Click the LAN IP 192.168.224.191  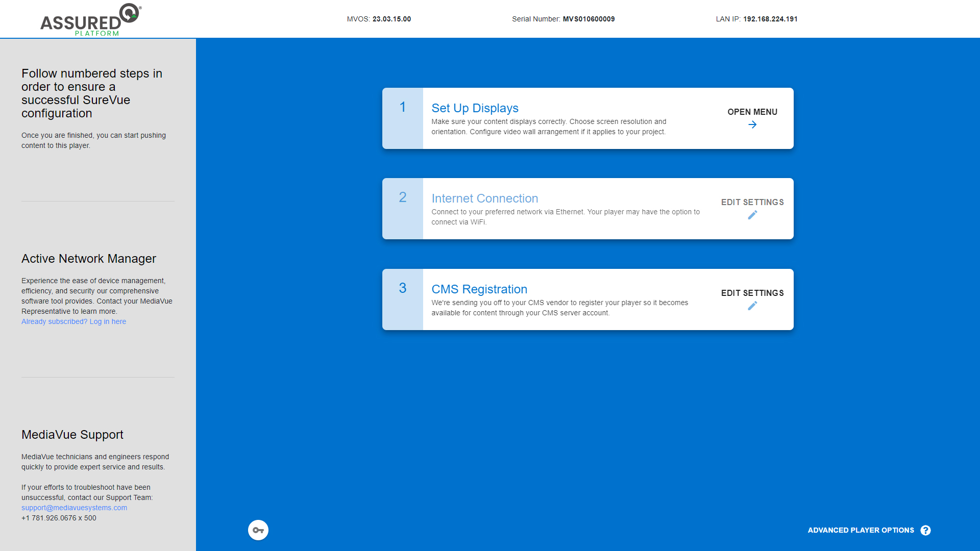770,19
